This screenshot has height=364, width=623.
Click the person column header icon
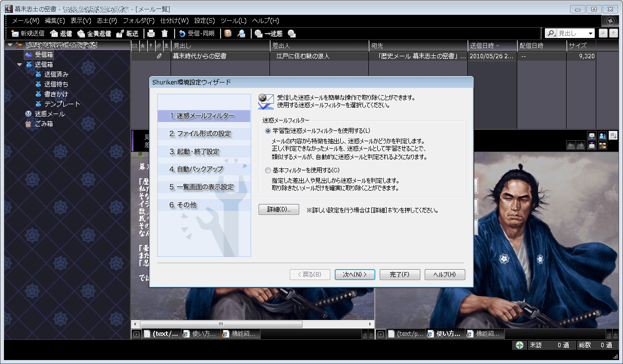167,45
